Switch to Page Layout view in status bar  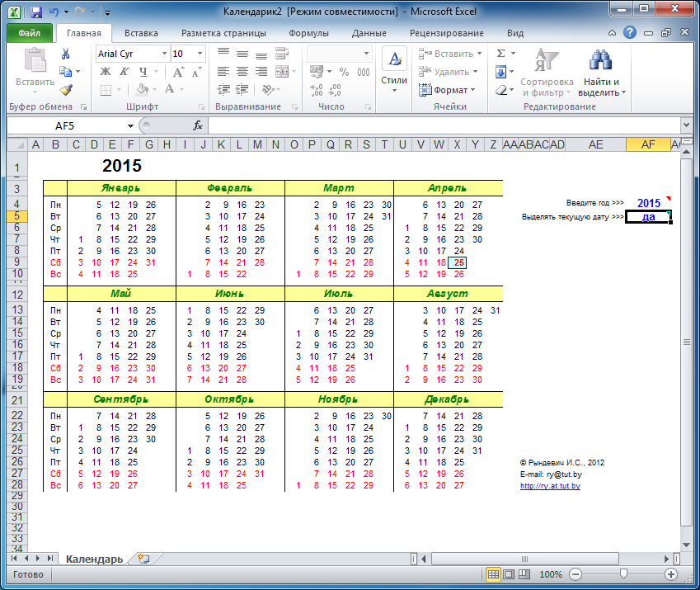click(509, 574)
